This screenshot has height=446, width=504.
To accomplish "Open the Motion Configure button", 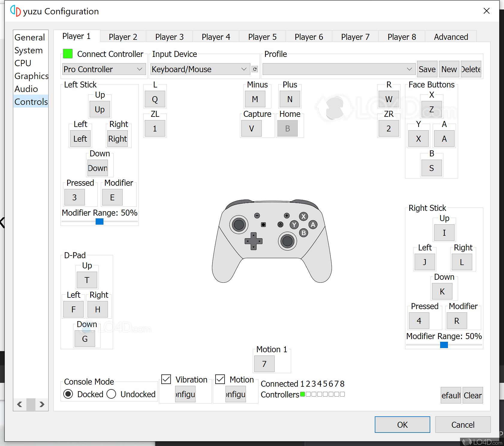I will pos(236,394).
